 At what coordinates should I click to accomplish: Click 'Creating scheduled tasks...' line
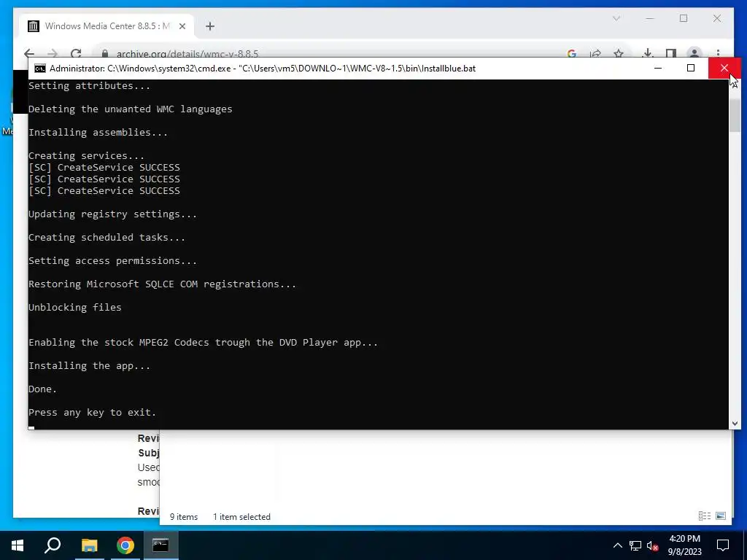tap(107, 237)
